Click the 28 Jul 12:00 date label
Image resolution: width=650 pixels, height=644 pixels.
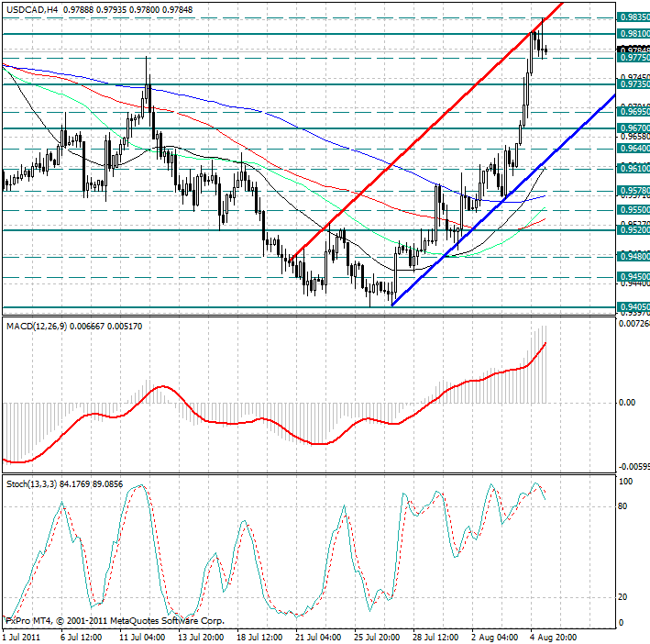pyautogui.click(x=436, y=637)
